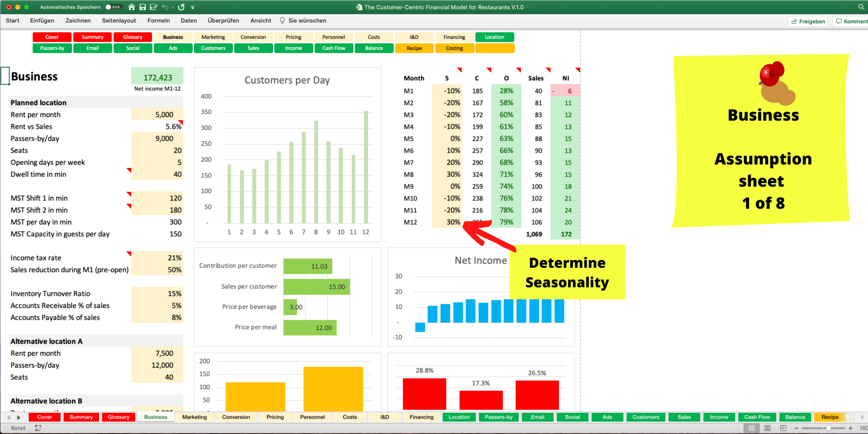
Task: Click the lightbulb icon beside Sie wünschen
Action: point(283,20)
